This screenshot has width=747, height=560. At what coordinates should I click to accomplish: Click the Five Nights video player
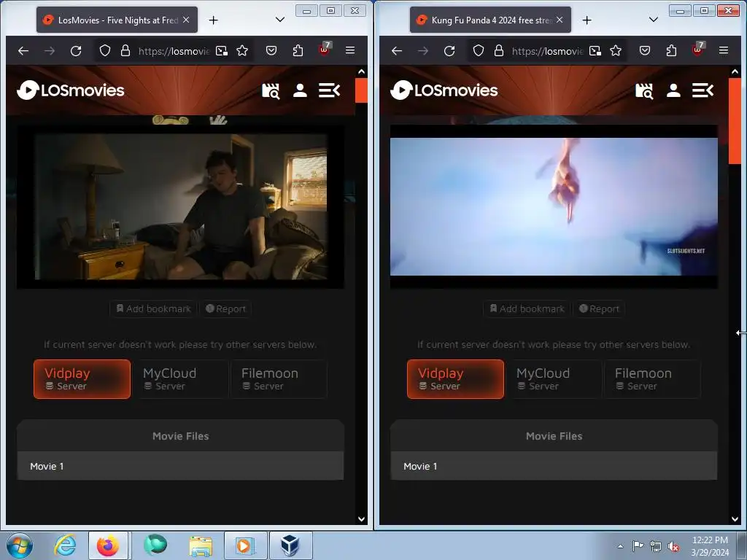[181, 206]
